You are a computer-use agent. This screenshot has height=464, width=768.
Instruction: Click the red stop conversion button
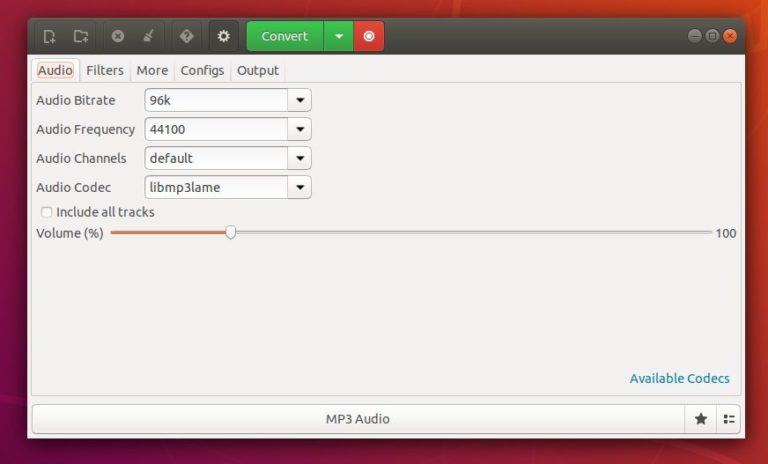pos(369,36)
